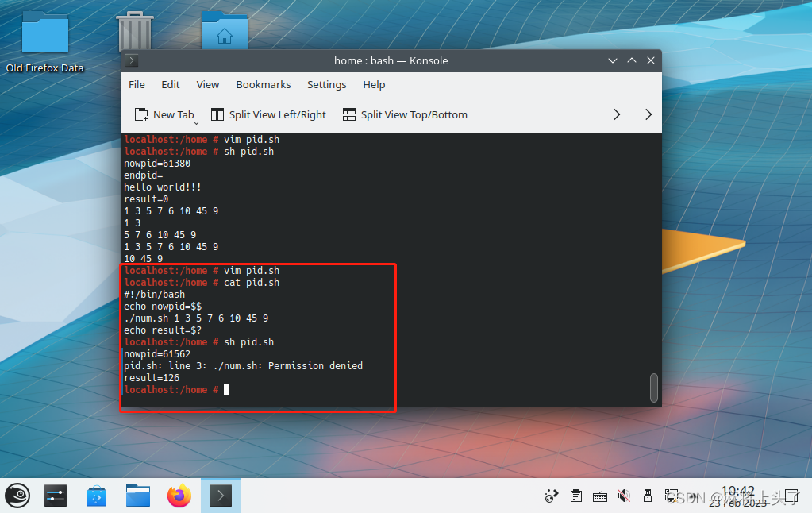The width and height of the screenshot is (812, 513).
Task: Click the terminal scrollbar handle
Action: click(x=653, y=388)
